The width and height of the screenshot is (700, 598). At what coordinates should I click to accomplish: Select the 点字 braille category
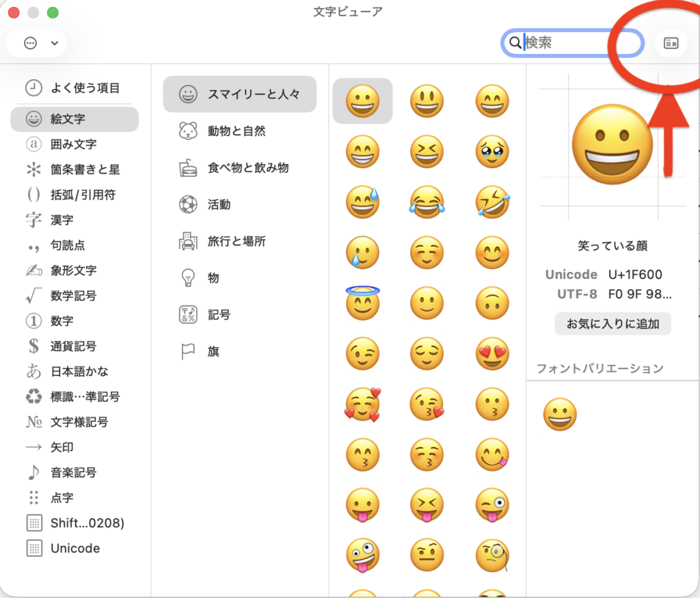(62, 498)
